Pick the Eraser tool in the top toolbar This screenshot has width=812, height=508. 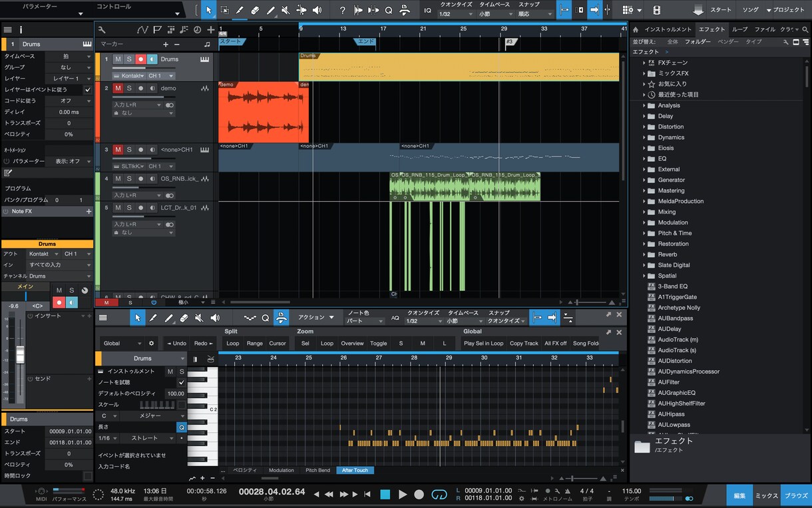click(x=255, y=10)
